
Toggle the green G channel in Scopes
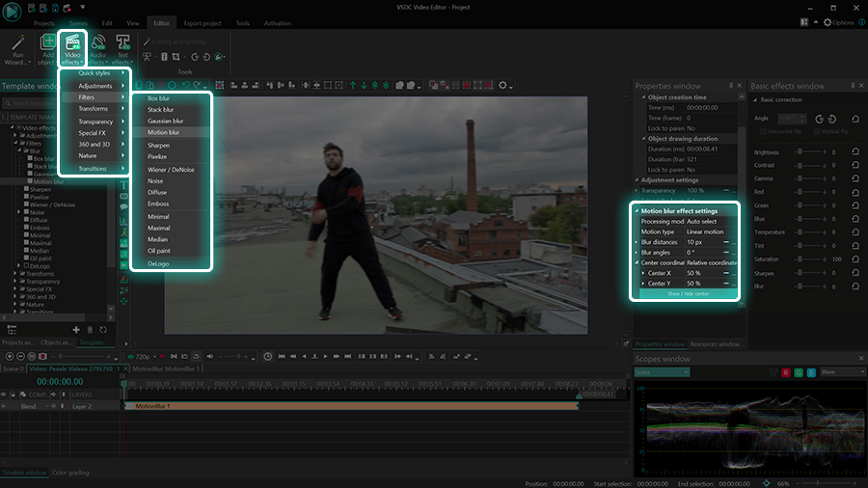click(799, 371)
